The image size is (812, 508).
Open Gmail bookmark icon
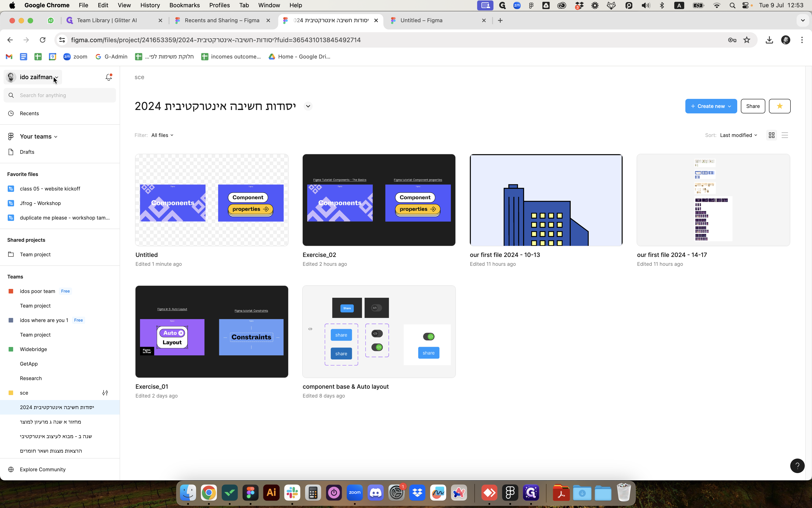9,56
